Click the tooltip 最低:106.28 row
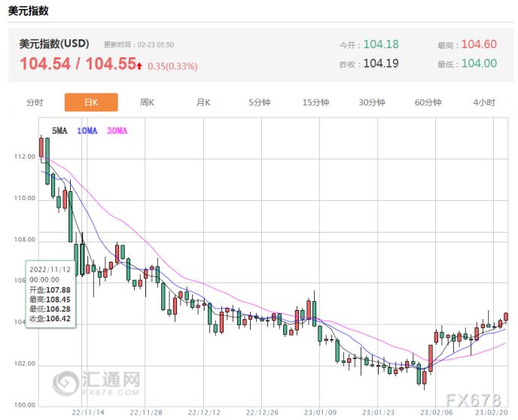This screenshot has width=518, height=420. [x=50, y=309]
